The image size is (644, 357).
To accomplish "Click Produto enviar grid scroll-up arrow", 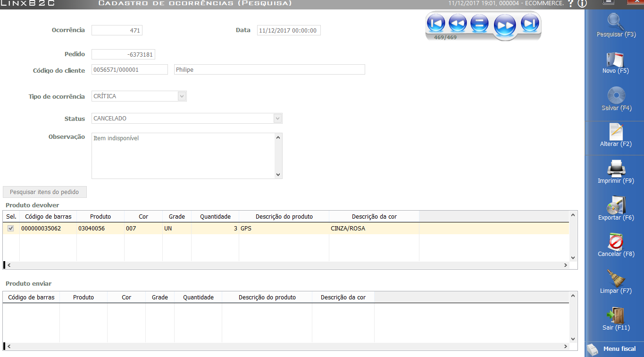I will tap(573, 296).
